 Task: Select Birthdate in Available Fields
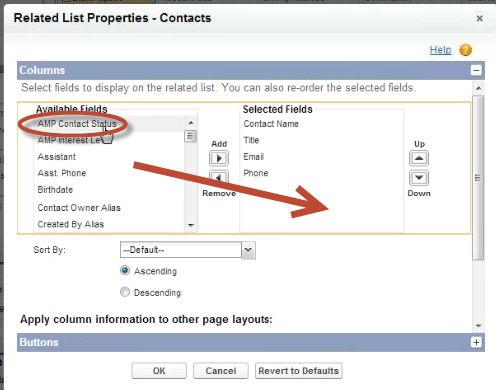point(55,190)
